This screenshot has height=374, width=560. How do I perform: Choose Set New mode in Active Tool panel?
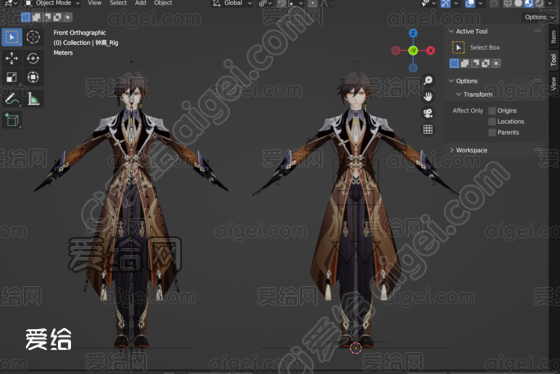454,63
